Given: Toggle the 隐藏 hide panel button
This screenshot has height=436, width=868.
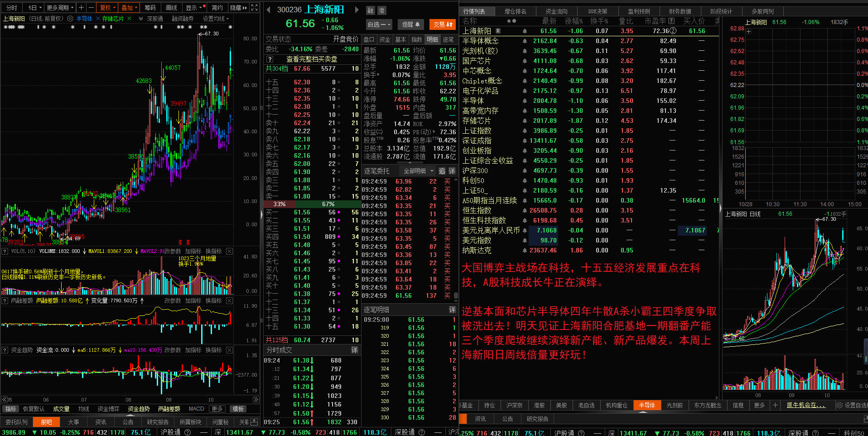Looking at the screenshot, I should 238,8.
